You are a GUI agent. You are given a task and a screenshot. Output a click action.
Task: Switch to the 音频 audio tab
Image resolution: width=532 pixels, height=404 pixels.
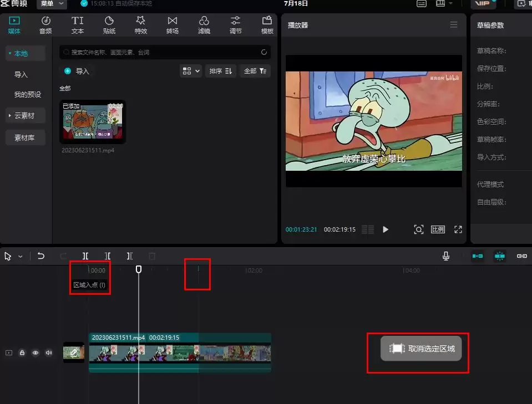click(x=45, y=25)
